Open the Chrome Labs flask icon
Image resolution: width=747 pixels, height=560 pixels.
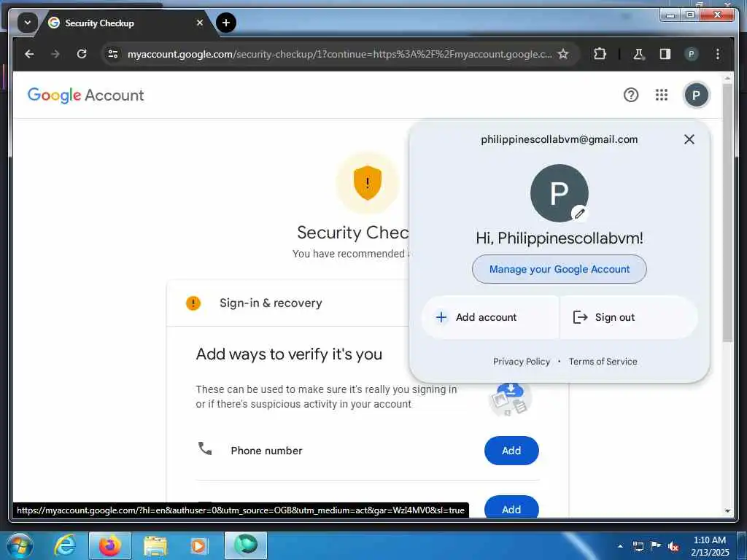[638, 54]
